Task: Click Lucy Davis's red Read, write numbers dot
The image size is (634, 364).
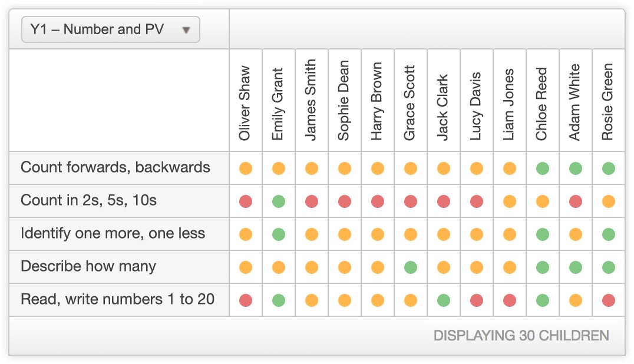Action: 477,300
